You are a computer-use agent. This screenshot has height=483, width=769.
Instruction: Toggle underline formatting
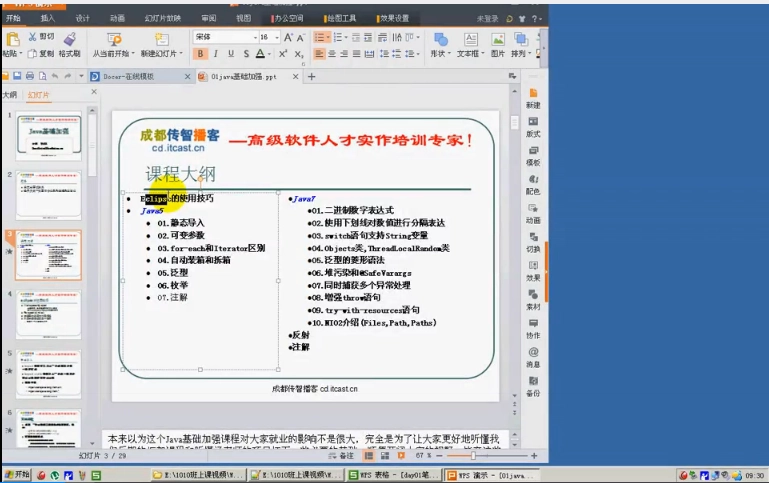(x=231, y=54)
